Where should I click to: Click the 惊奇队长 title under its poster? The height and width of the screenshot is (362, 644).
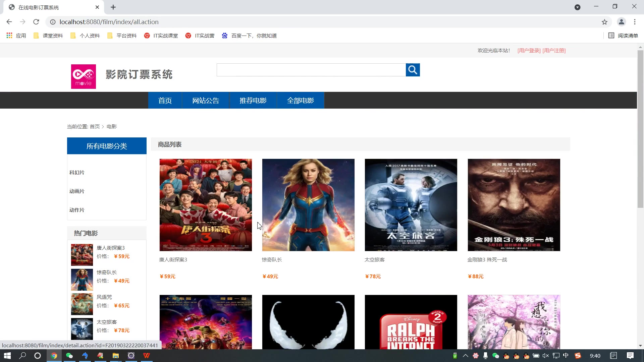[x=272, y=260]
